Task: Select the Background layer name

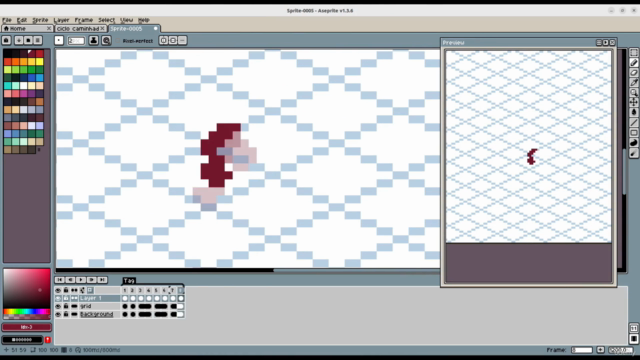Action: (96, 314)
